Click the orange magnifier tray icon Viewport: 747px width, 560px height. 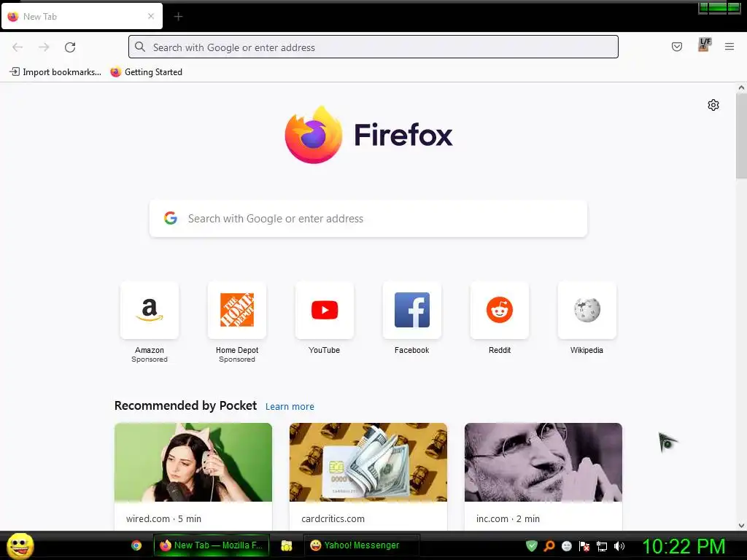click(549, 546)
